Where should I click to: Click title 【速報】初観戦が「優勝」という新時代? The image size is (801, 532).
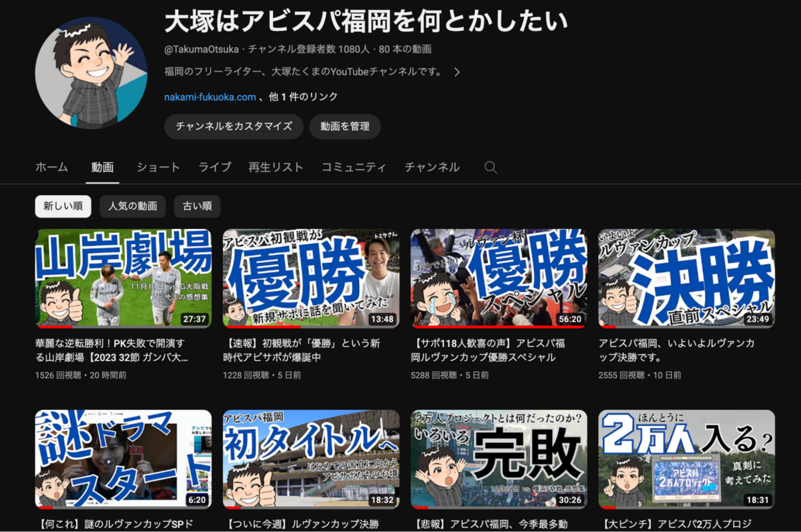coord(302,350)
